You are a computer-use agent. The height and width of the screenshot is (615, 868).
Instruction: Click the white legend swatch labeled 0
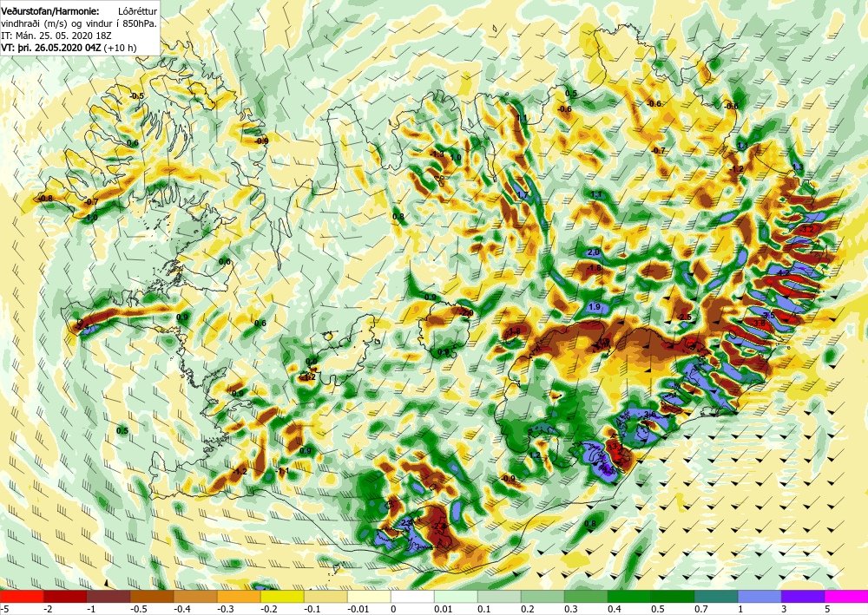tap(412, 596)
